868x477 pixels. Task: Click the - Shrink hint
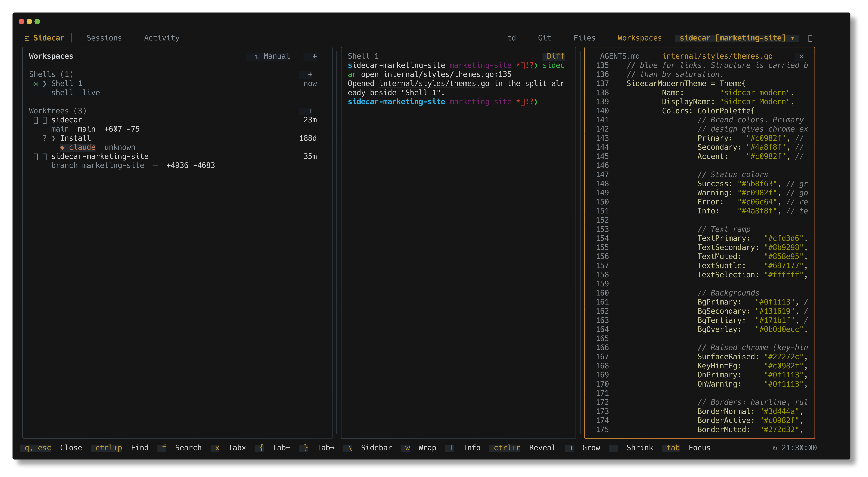tap(631, 448)
